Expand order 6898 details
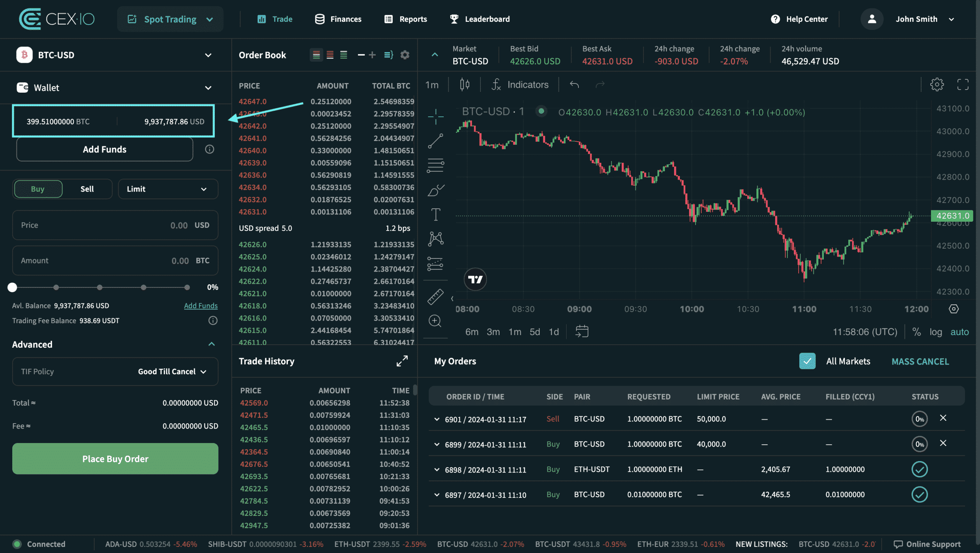 [437, 470]
